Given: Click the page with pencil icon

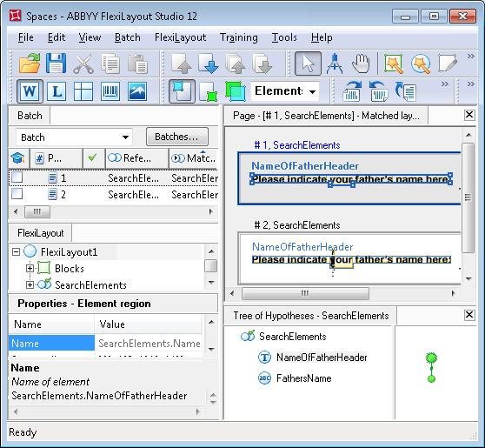Looking at the screenshot, I should point(448,64).
